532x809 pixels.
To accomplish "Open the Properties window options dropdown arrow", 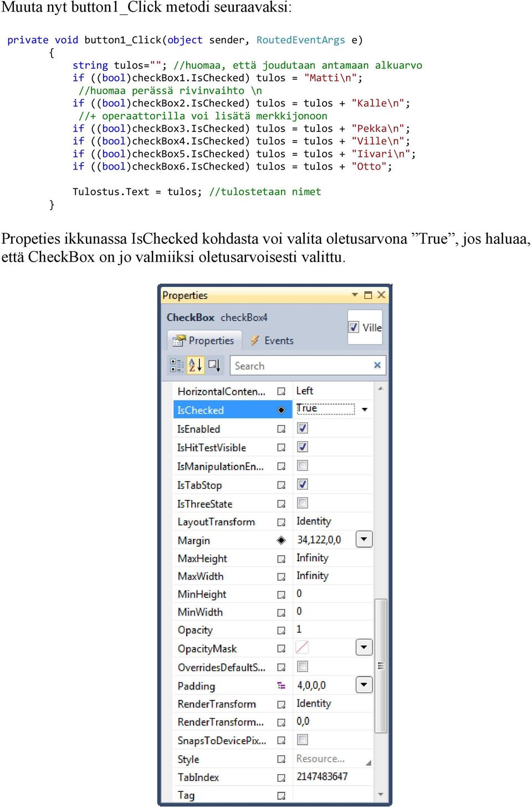I will coord(355,295).
